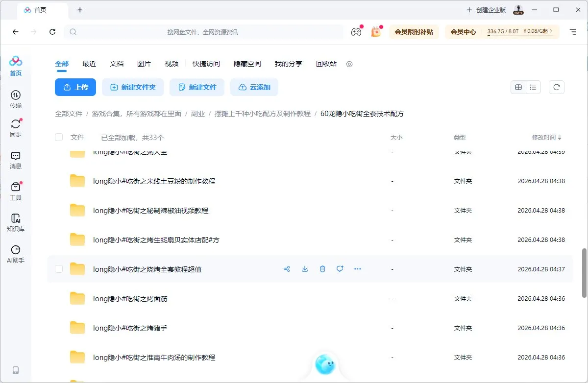The image size is (588, 383).
Task: Check the select-all files checkbox
Action: tap(58, 138)
